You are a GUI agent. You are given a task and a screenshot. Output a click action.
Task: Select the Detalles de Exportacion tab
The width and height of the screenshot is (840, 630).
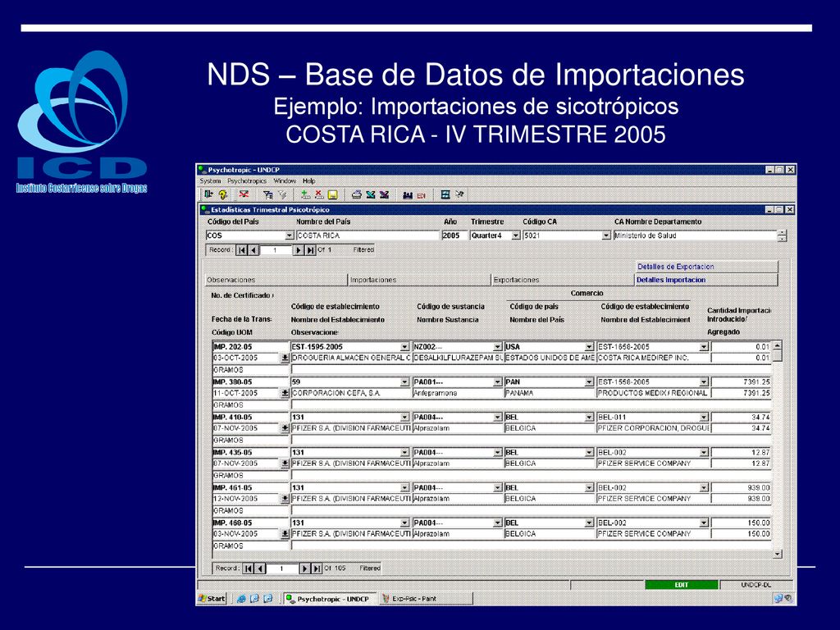click(x=706, y=267)
